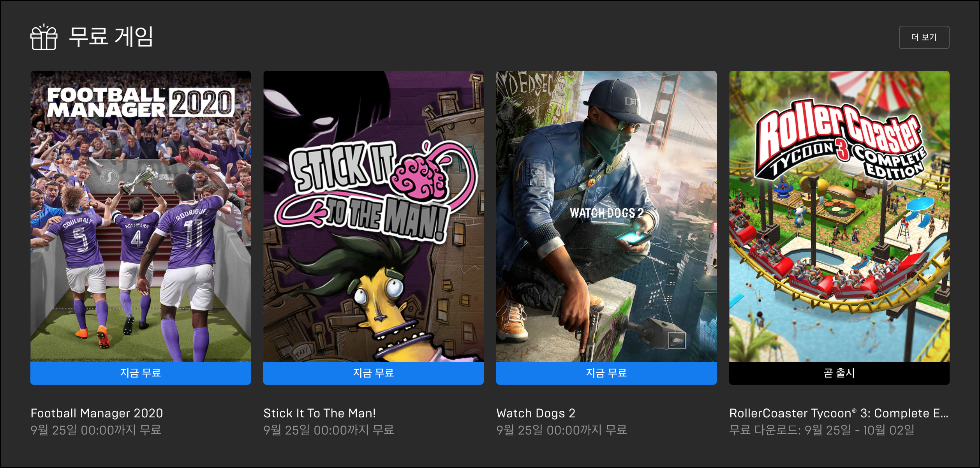Viewport: 980px width, 468px height.
Task: Click the Football Manager 2020 logo on cover
Action: click(x=141, y=102)
